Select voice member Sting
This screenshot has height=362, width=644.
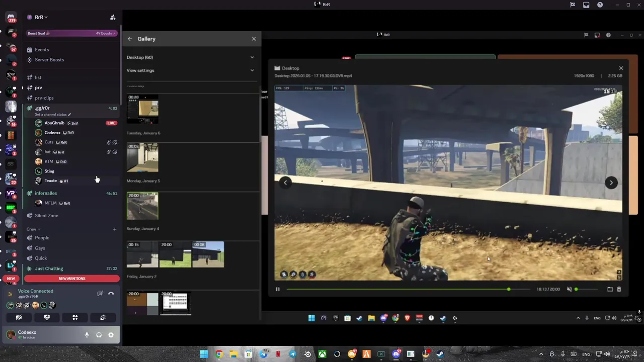[x=75, y=171]
